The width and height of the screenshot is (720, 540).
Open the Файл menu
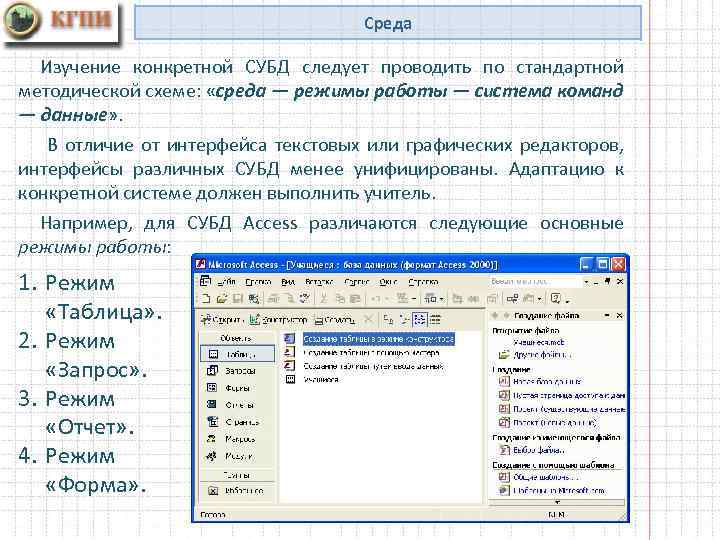coord(227,281)
